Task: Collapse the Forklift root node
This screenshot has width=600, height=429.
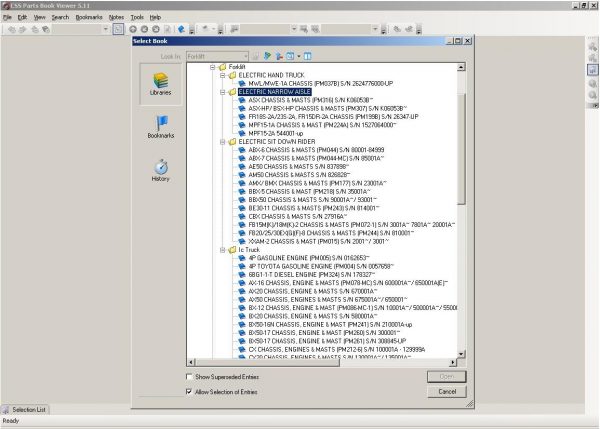Action: coord(212,67)
